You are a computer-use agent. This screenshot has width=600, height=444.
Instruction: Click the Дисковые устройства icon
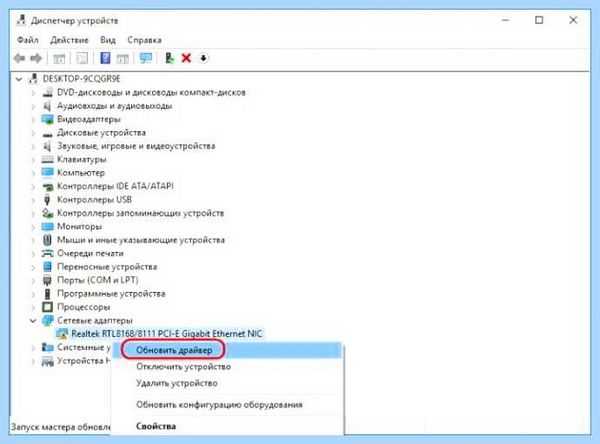coord(47,133)
